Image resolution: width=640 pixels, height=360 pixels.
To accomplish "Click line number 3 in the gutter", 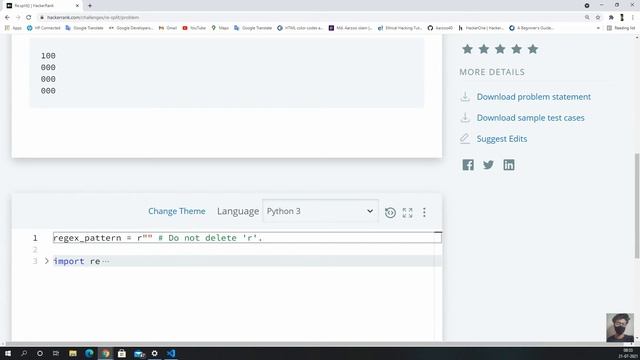I will pyautogui.click(x=35, y=261).
